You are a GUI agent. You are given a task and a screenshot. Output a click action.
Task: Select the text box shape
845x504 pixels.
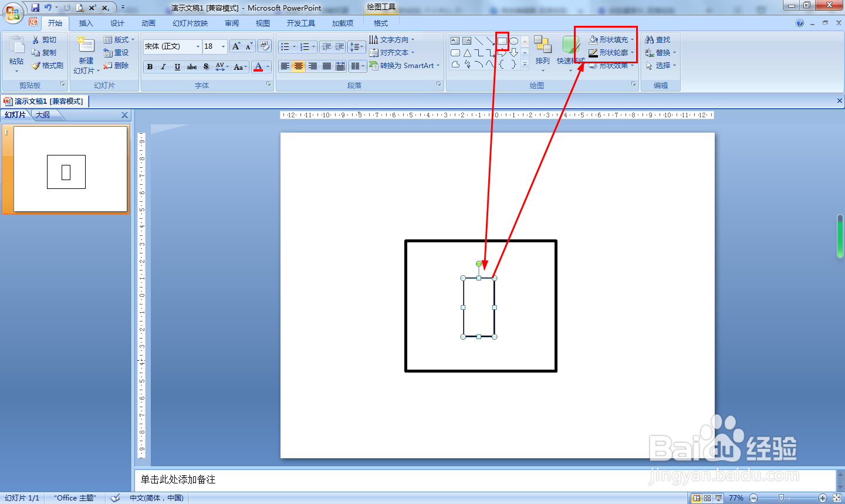pos(455,41)
